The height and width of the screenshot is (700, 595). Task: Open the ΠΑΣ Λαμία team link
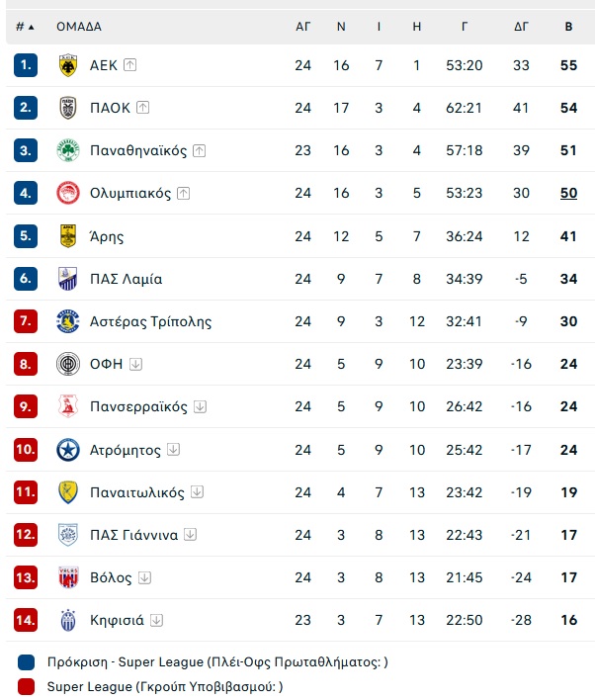(x=126, y=279)
